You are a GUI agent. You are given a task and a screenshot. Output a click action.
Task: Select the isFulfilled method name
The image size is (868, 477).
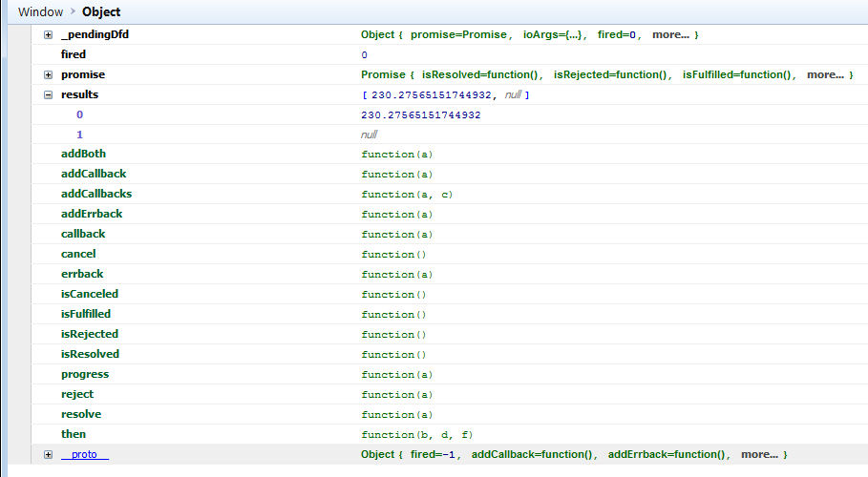click(x=86, y=314)
